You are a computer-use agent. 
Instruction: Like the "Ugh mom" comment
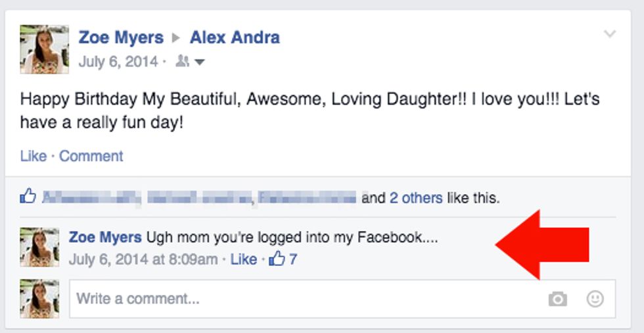tap(243, 259)
